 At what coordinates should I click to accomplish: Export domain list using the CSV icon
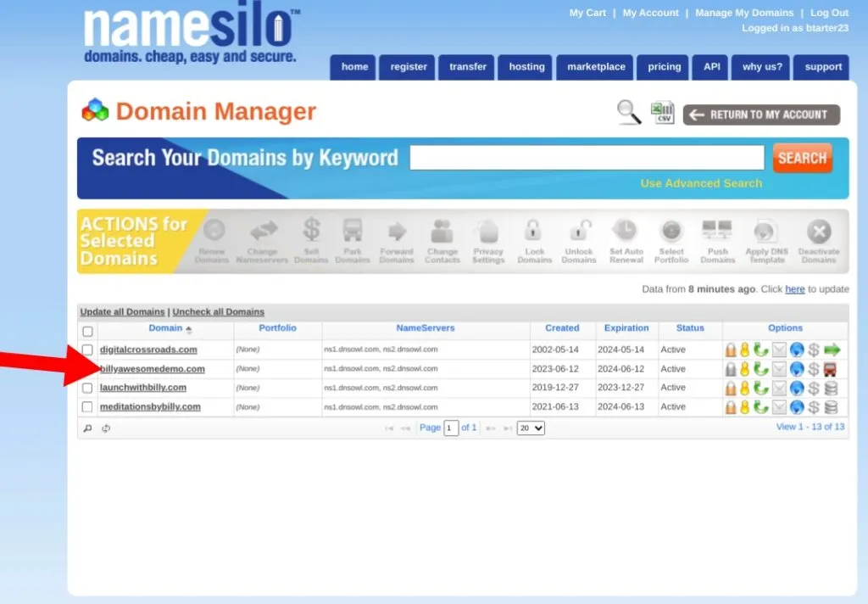click(661, 112)
